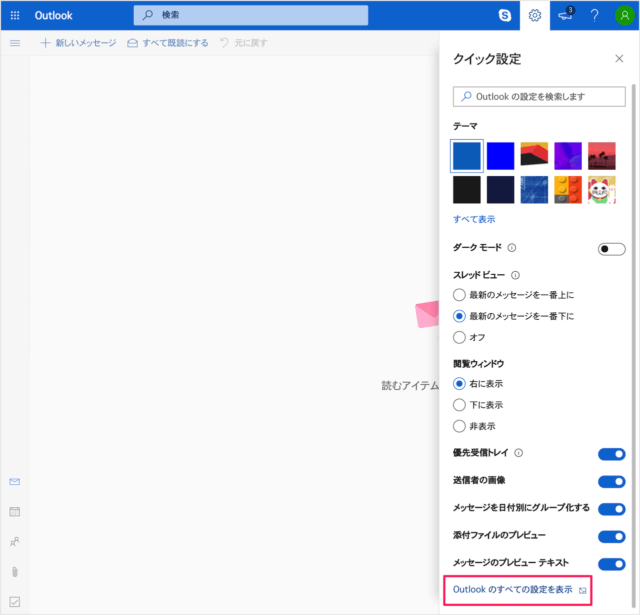Image resolution: width=640 pixels, height=615 pixels.
Task: Expand the hamburger navigation menu
Action: (x=15, y=43)
